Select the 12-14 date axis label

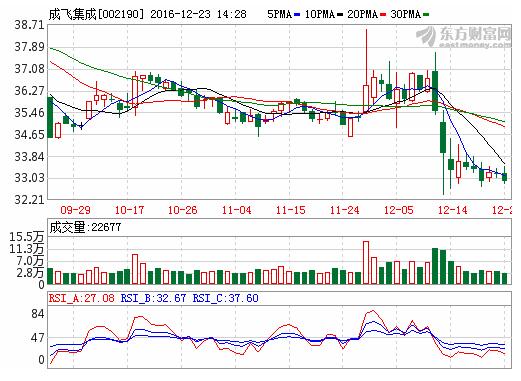coord(453,210)
